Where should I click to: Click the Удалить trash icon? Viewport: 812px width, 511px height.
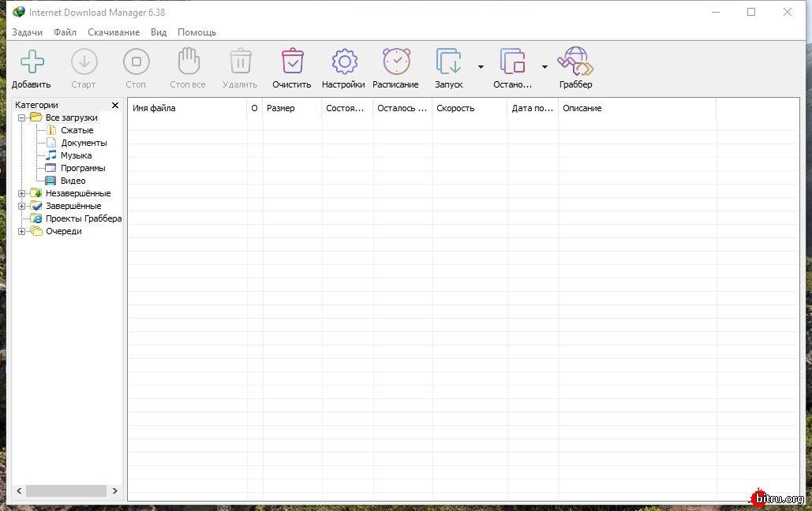pos(240,61)
